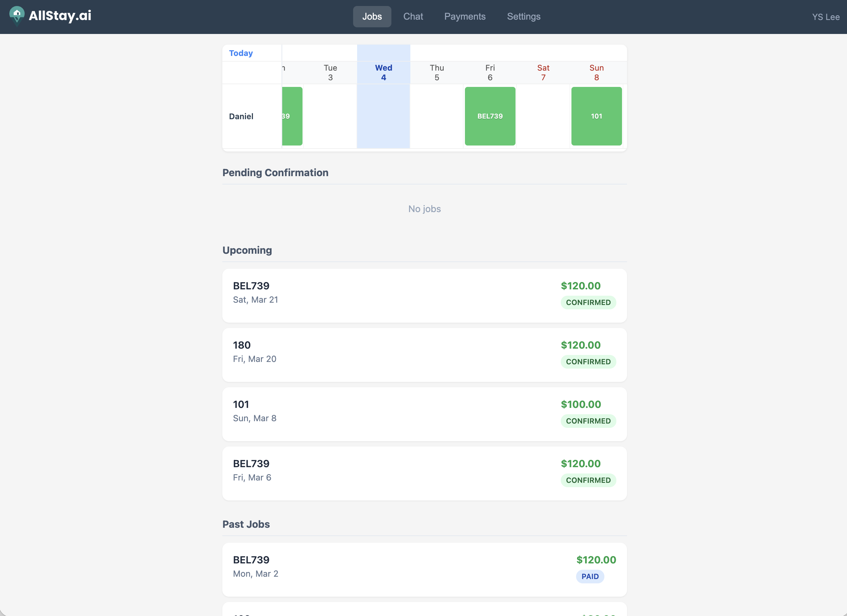This screenshot has height=616, width=847.
Task: Click the CONFIRMED badge on the 180 job
Action: (x=588, y=362)
